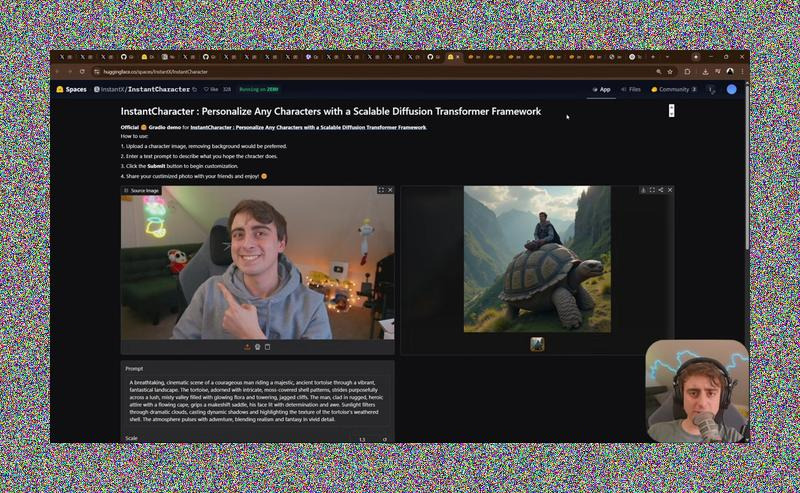
Task: Share the generated output image
Action: (x=661, y=190)
